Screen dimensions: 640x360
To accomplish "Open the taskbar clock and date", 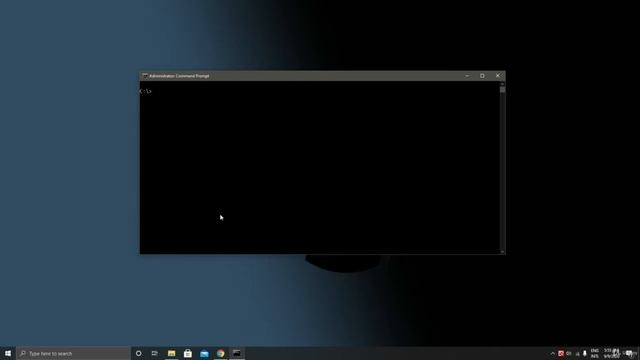I will 611,353.
